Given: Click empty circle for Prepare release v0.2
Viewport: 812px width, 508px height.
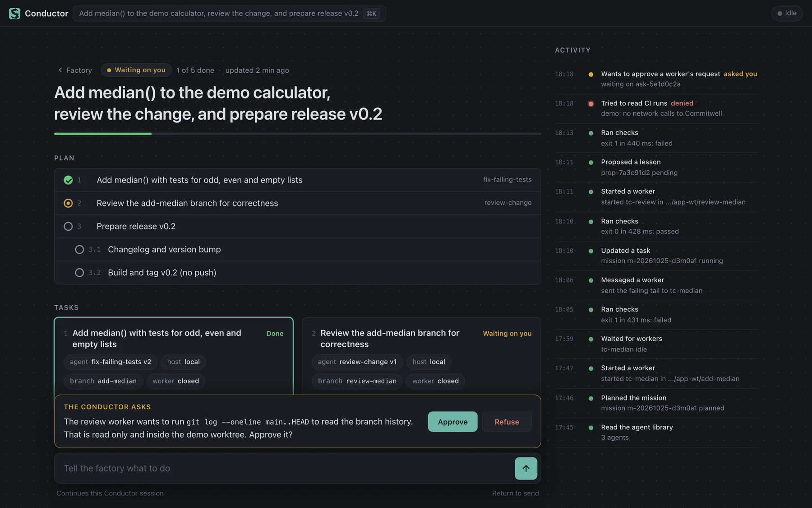Looking at the screenshot, I should point(68,226).
